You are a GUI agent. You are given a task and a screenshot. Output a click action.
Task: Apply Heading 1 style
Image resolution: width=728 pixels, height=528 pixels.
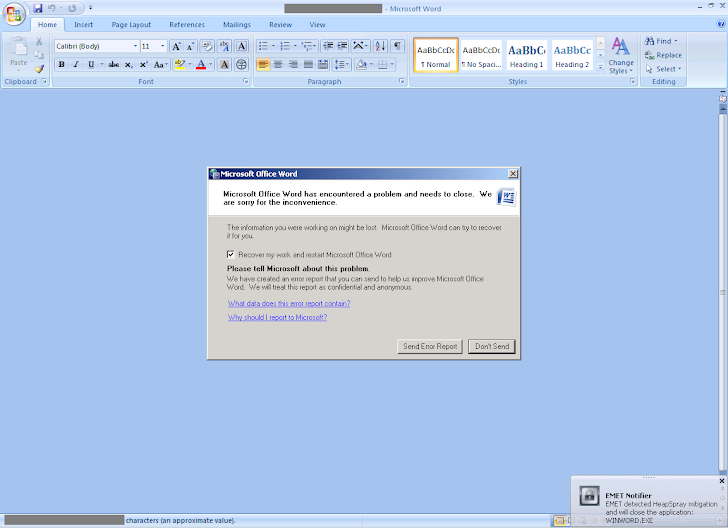[x=526, y=55]
